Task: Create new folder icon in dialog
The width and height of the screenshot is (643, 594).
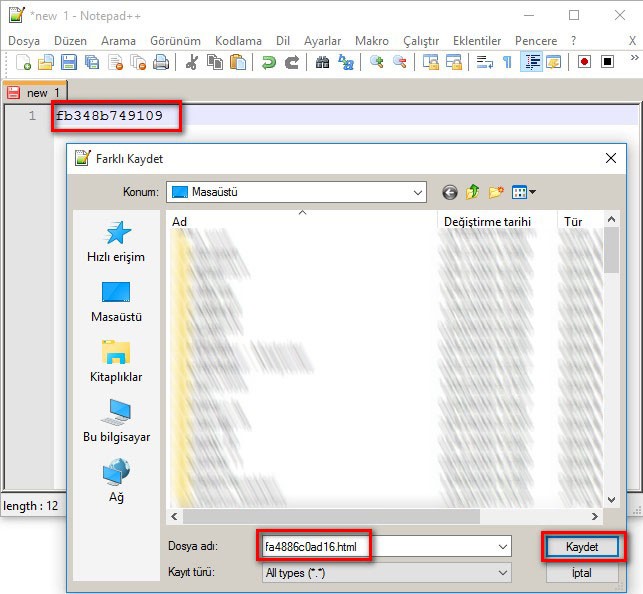Action: 496,192
